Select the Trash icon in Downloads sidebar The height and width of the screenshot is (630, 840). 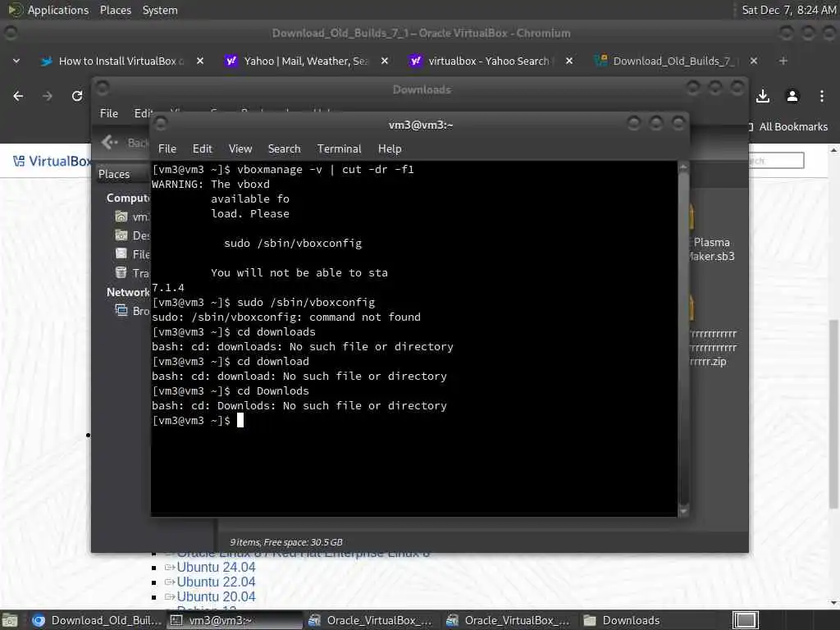(121, 272)
